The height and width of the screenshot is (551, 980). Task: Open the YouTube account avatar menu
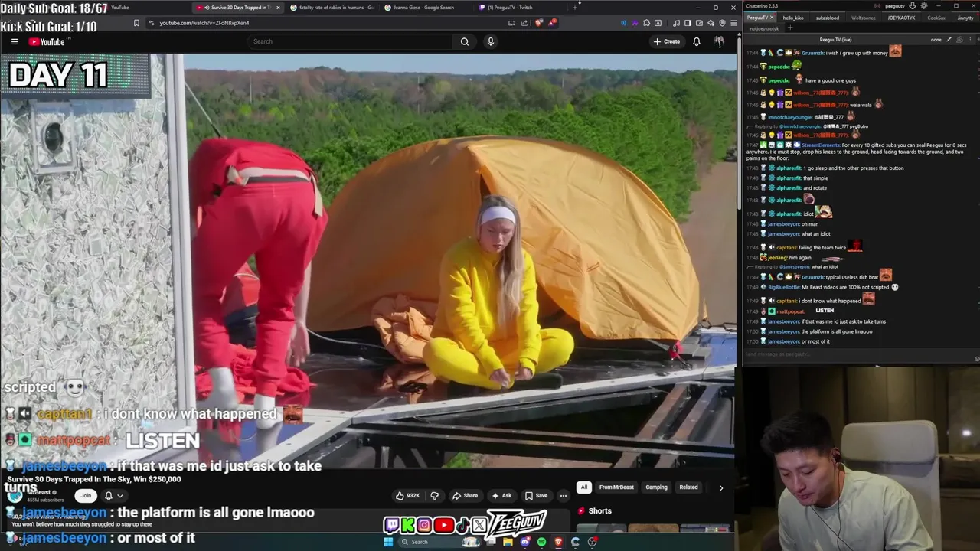(x=718, y=41)
